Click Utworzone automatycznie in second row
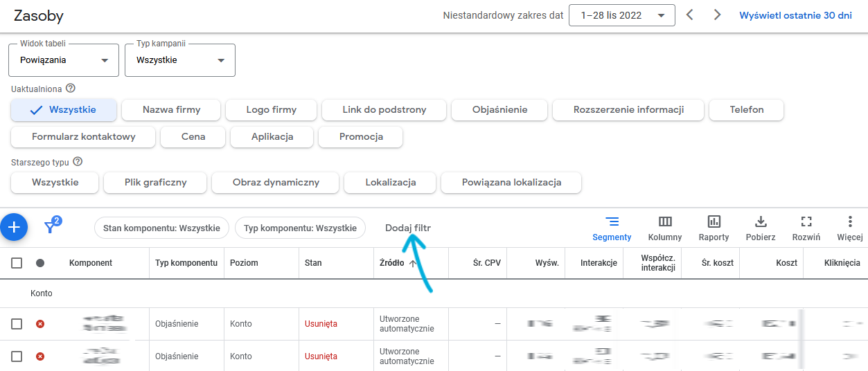 407,356
